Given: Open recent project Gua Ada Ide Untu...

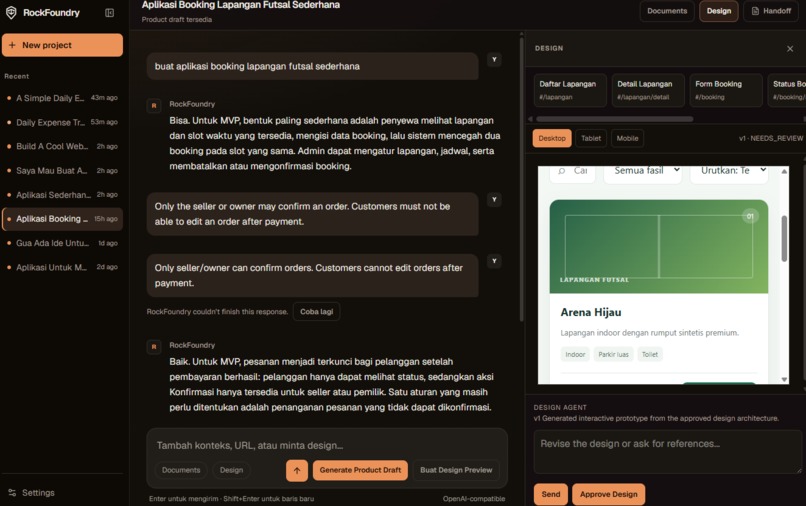Looking at the screenshot, I should tap(62, 243).
